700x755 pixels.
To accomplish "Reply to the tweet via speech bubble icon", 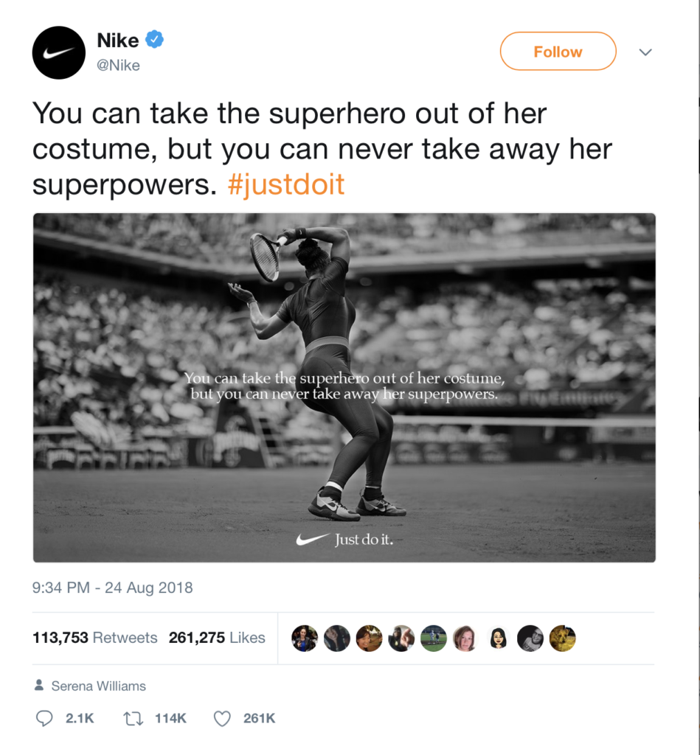I will (x=45, y=718).
